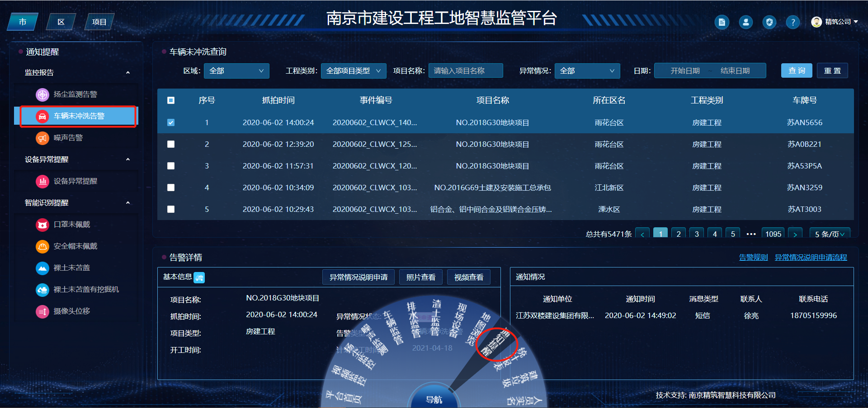Click the 开始日期 date field
Viewport: 868px width, 408px height.
pos(685,71)
